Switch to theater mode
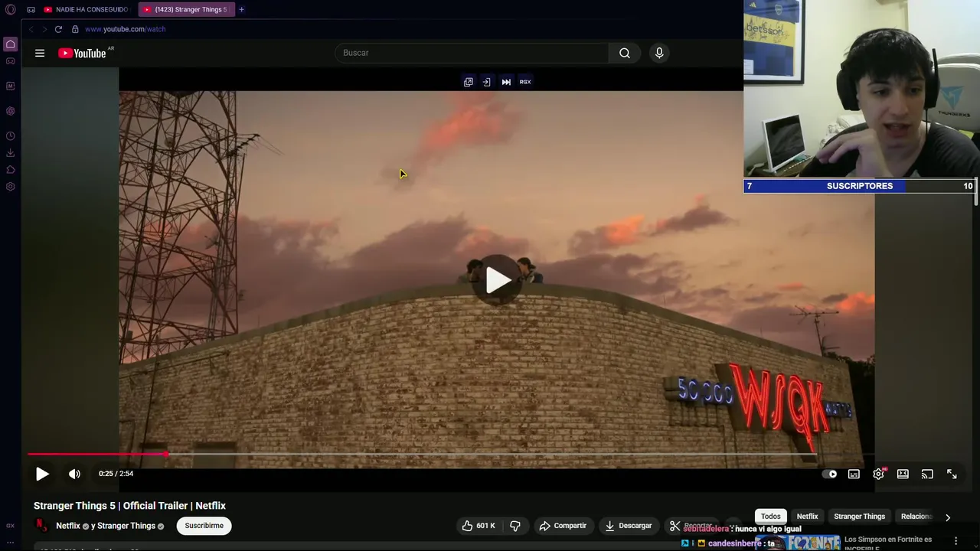The height and width of the screenshot is (551, 980). (x=903, y=474)
